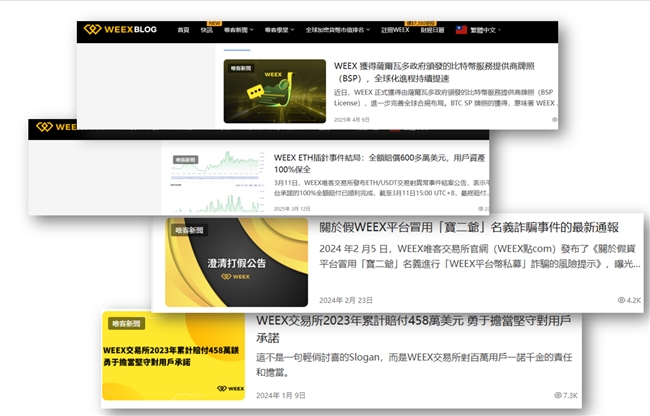
Task: Click the WEEX ETH插針事件結局 headline
Action: tap(379, 163)
